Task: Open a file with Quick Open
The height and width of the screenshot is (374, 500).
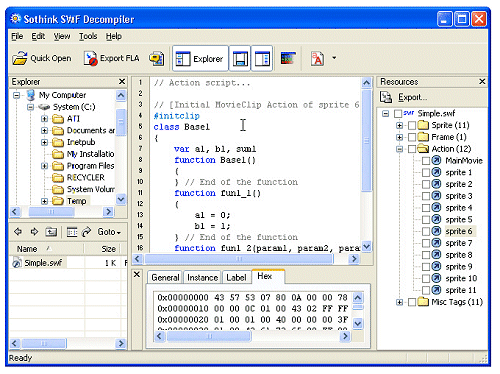Action: point(42,58)
